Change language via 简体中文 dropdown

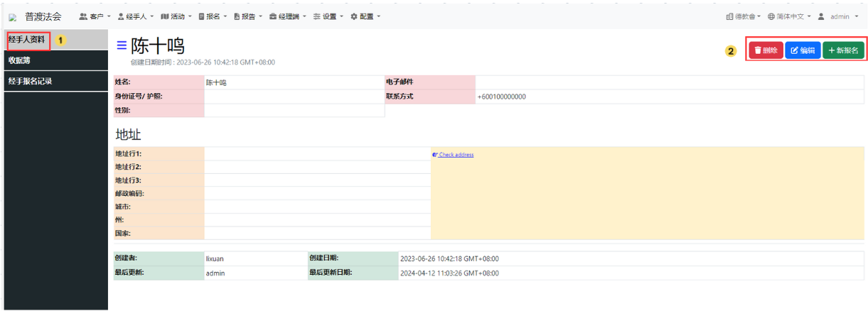pyautogui.click(x=789, y=16)
